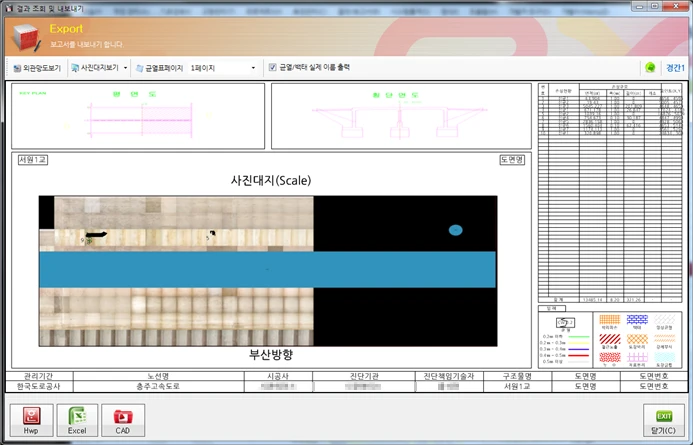Image resolution: width=693 pixels, height=445 pixels.
Task: Click the yellow crack-width legend line
Action: (578, 343)
